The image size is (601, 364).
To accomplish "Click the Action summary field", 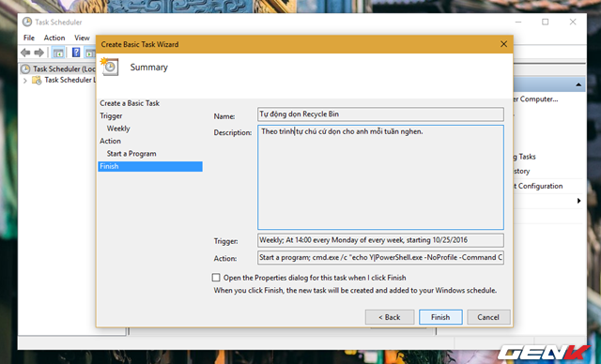I will tap(380, 258).
